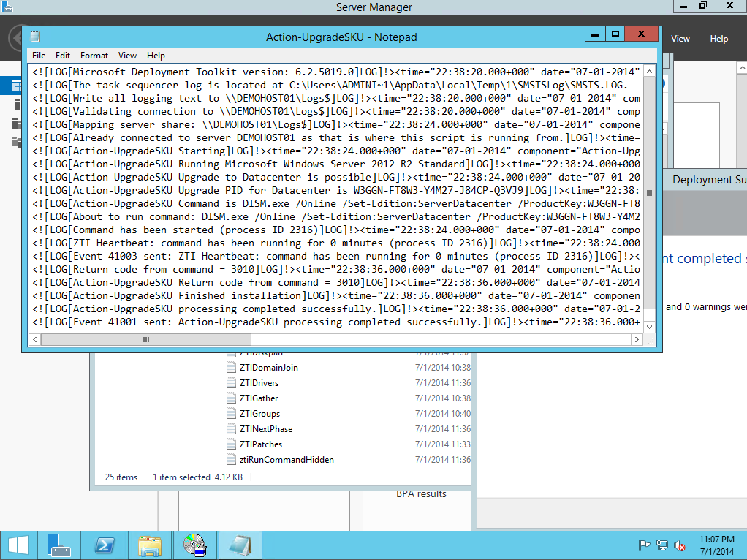Image resolution: width=747 pixels, height=560 pixels.
Task: Open the Notepad File menu
Action: click(x=39, y=56)
